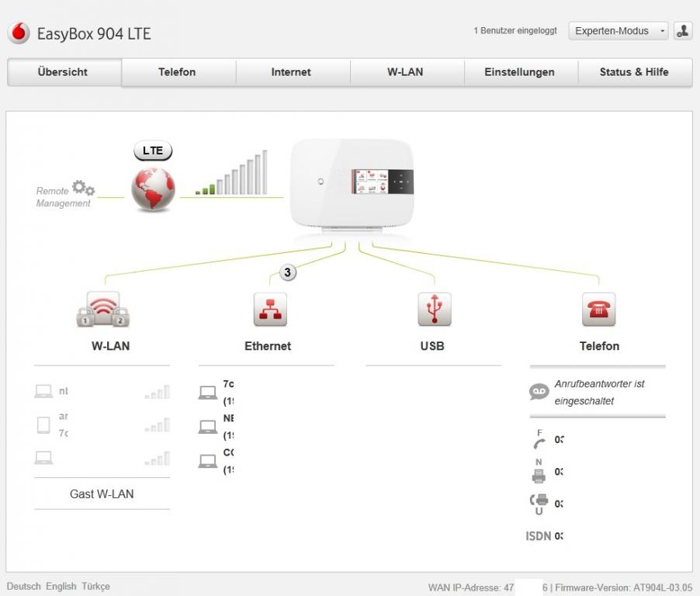Click the Remote Management label
This screenshot has width=700, height=596.
point(63,197)
